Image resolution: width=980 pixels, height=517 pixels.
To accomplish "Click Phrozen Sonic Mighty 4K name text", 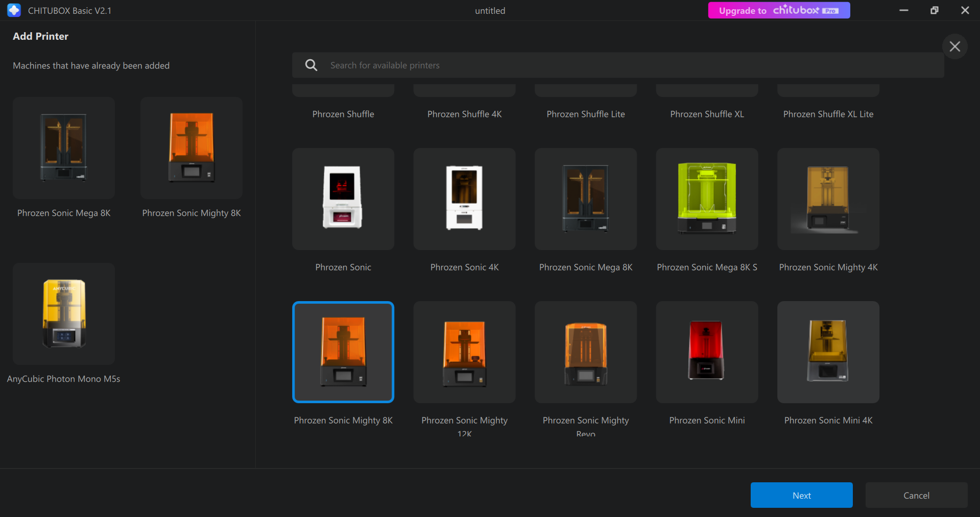I will click(828, 267).
